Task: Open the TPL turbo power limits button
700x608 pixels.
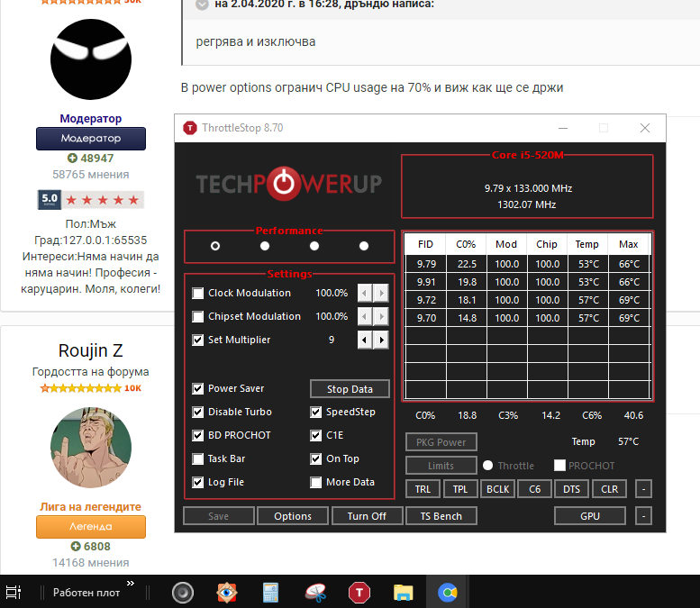Action: pyautogui.click(x=460, y=489)
